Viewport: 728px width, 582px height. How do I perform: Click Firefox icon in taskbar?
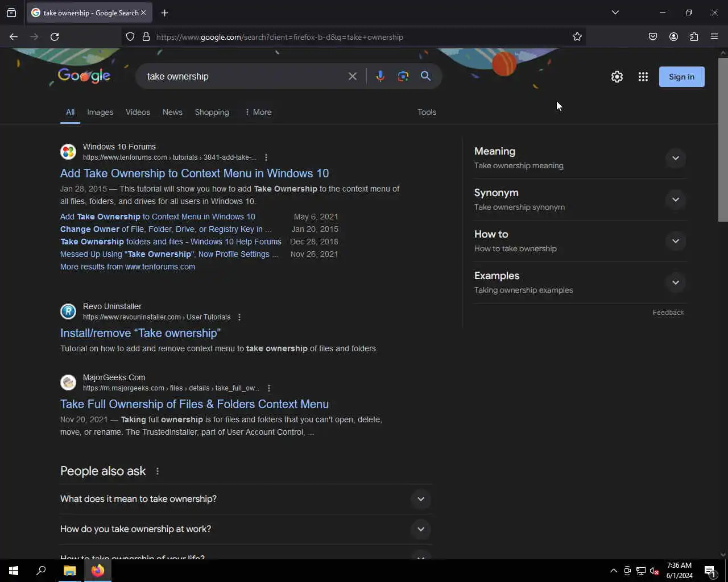click(x=98, y=571)
